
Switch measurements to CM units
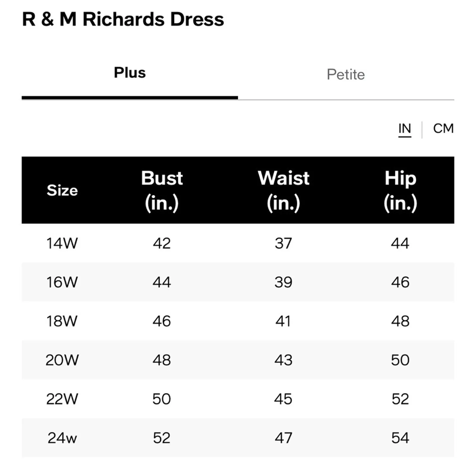pos(443,129)
